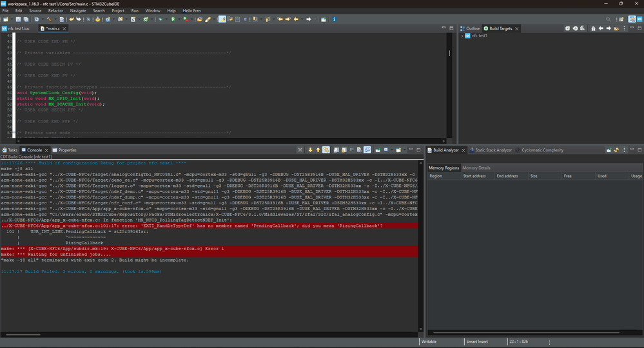Open the Hello Eren account menu
The image size is (644, 348).
click(191, 11)
